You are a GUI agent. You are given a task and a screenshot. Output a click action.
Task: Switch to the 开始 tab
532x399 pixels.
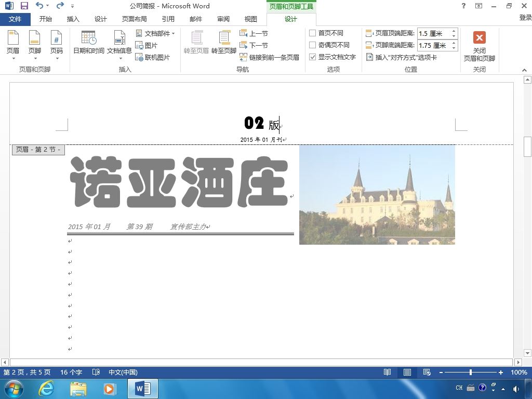coord(46,19)
